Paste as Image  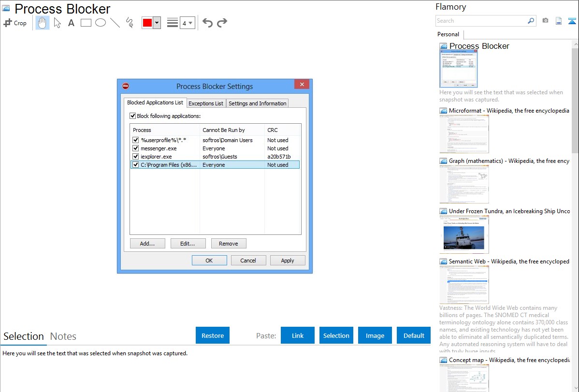coord(375,335)
